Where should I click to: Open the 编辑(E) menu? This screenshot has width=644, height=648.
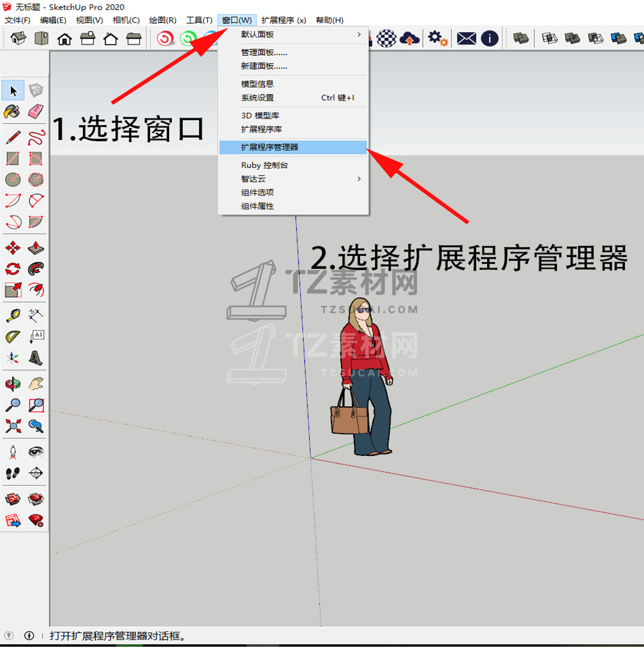pos(53,20)
